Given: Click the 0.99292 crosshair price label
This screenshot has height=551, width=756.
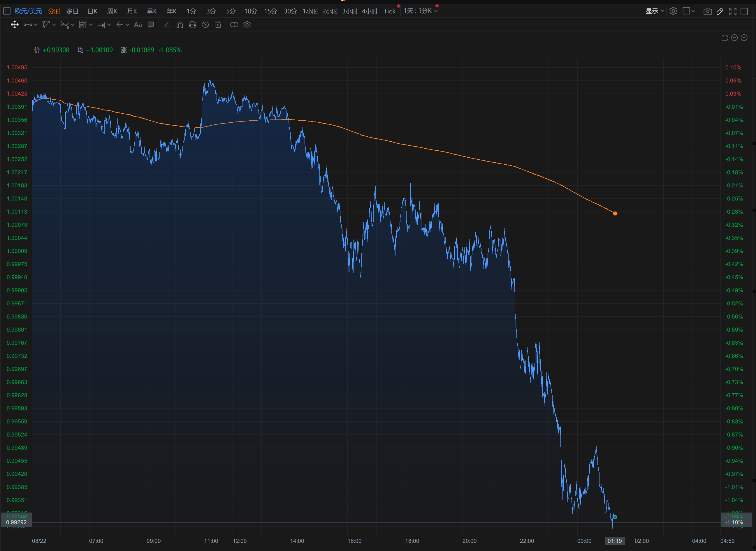Looking at the screenshot, I should pyautogui.click(x=16, y=522).
